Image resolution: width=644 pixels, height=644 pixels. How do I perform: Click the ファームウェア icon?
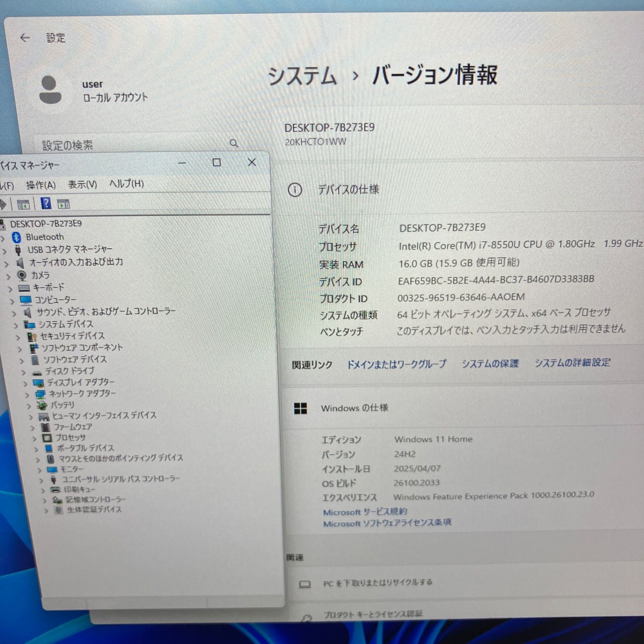(45, 427)
